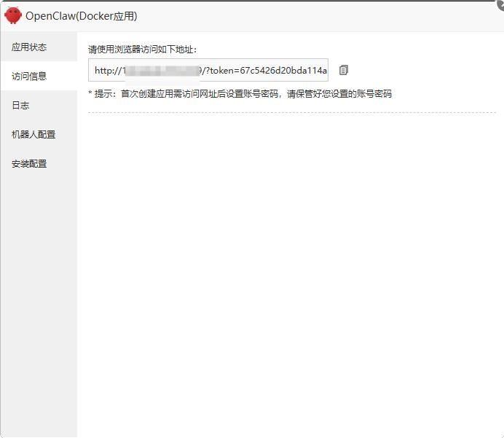Screen dimensions: 504x438
Task: Switch to the 日志 tab
Action: click(x=20, y=106)
